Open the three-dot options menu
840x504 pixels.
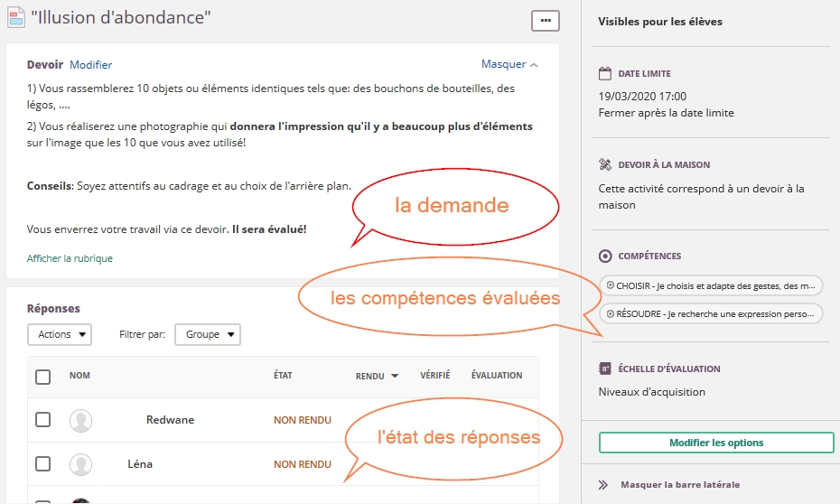tap(545, 19)
